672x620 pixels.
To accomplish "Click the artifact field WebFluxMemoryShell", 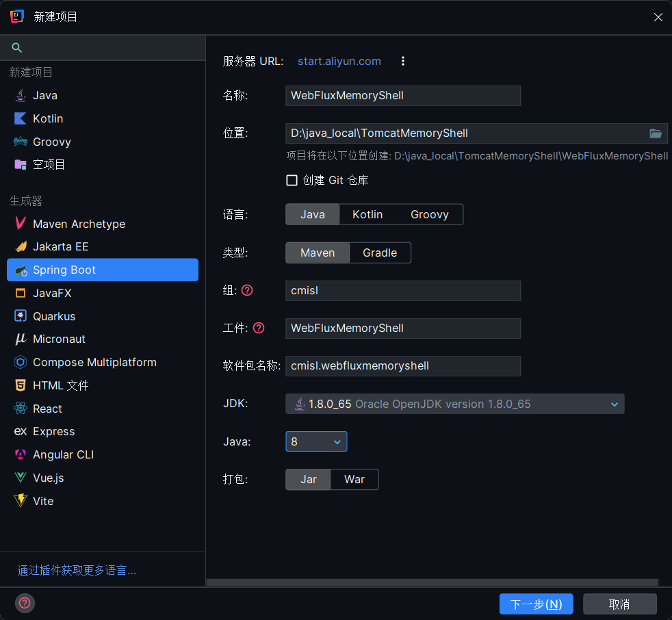I will [403, 328].
